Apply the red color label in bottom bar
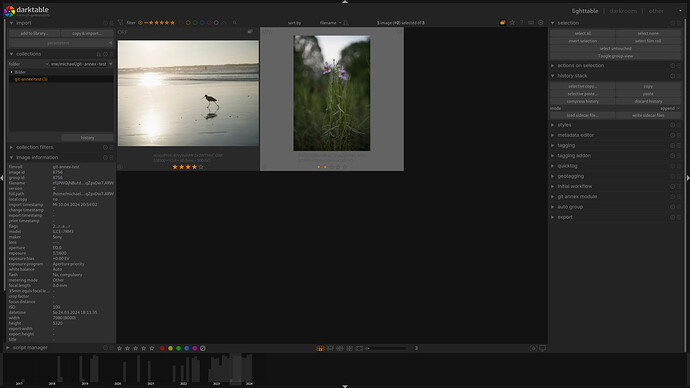 [x=162, y=348]
